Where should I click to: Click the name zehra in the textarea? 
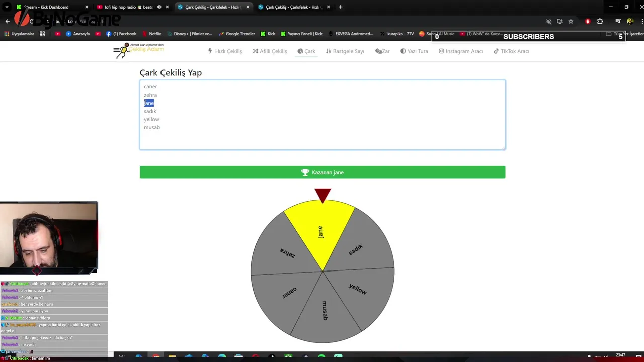click(150, 95)
